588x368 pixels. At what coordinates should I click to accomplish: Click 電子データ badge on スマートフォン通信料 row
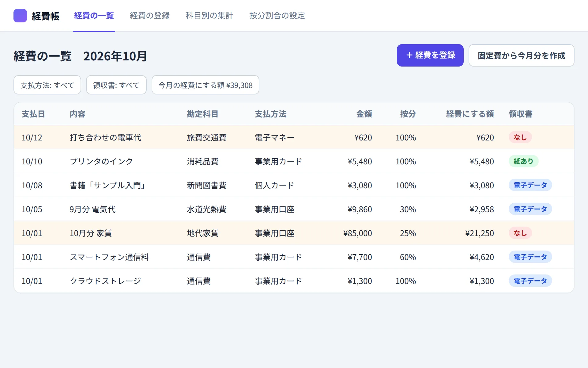click(x=530, y=257)
